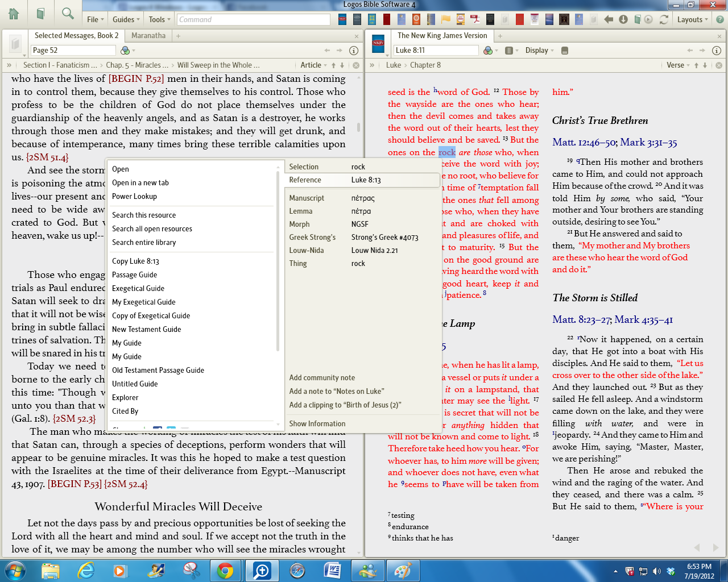Close the locator bar in NKJV panel

[x=719, y=65]
